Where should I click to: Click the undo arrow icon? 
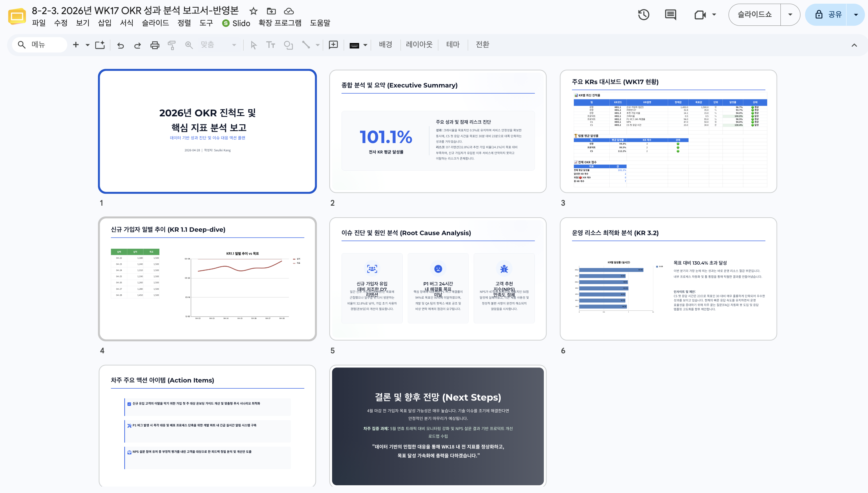(x=121, y=45)
